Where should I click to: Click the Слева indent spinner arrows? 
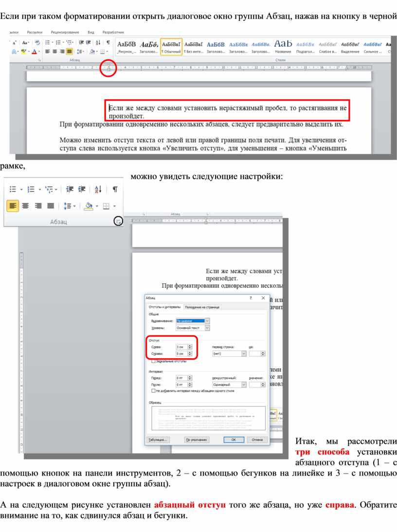click(x=190, y=347)
